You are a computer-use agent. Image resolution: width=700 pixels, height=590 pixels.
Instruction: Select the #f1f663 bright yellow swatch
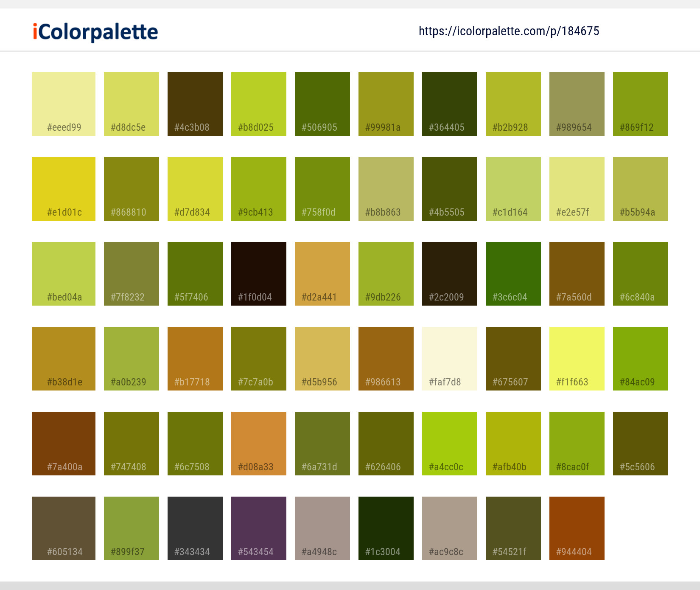coord(577,359)
